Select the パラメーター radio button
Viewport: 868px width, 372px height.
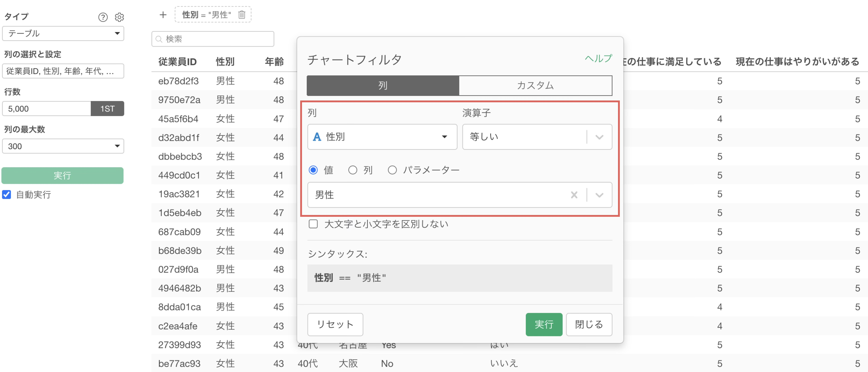pyautogui.click(x=392, y=170)
